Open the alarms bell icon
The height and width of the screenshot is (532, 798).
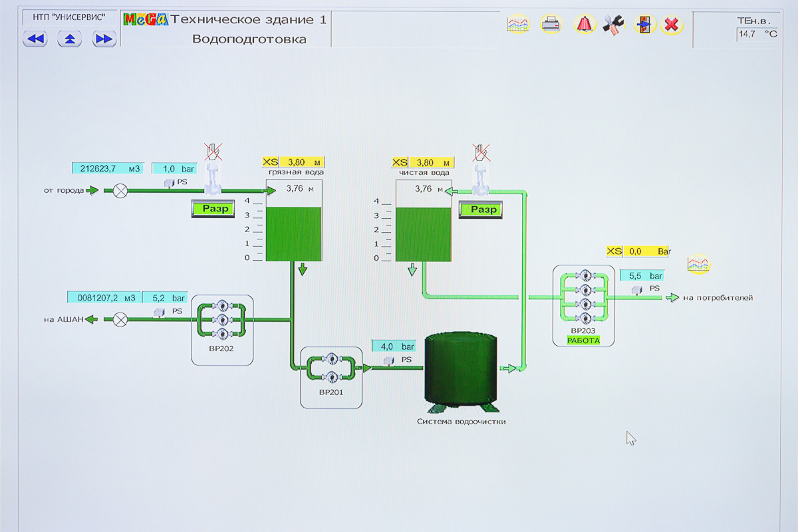tap(585, 25)
